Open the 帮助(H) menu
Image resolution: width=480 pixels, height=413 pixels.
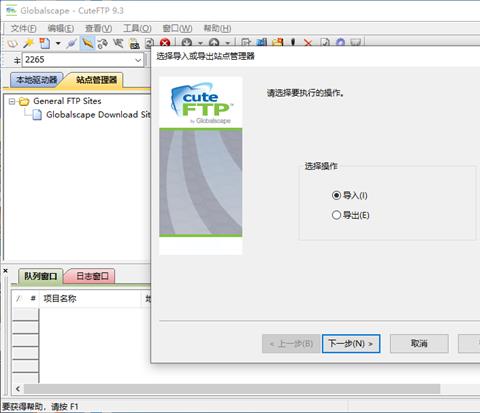(217, 28)
